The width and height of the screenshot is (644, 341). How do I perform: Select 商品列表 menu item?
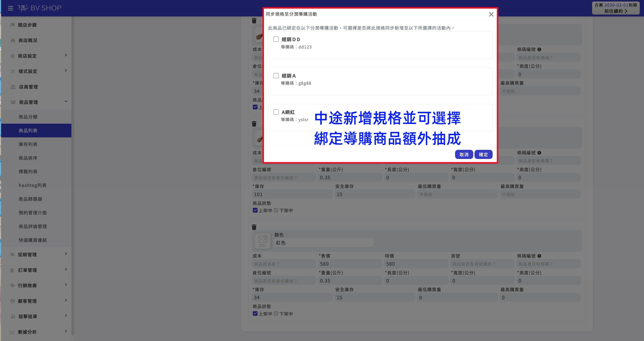coord(36,130)
